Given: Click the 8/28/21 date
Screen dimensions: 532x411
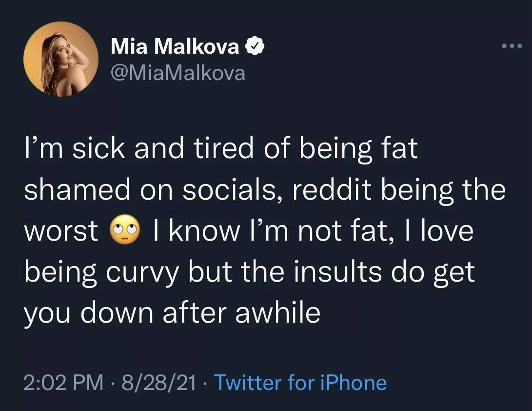Looking at the screenshot, I should [x=158, y=383].
